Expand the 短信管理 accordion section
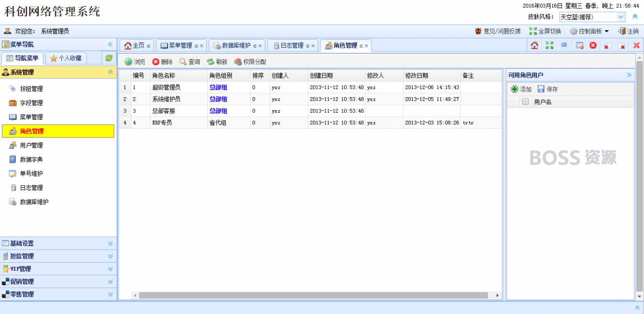 click(x=58, y=256)
